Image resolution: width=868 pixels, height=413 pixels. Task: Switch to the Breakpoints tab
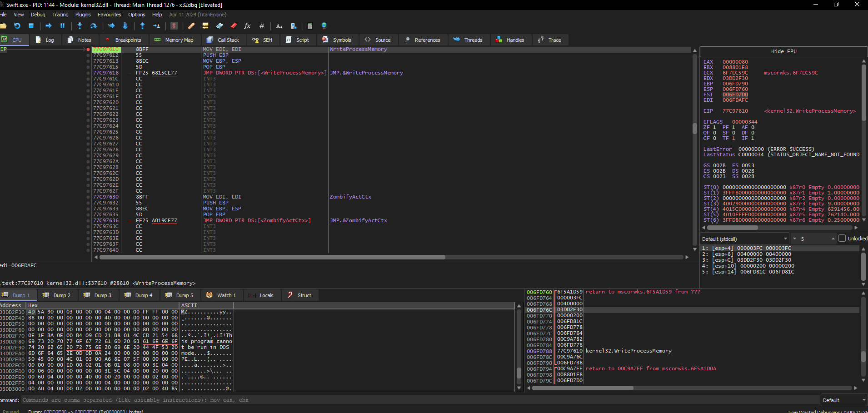[123, 40]
